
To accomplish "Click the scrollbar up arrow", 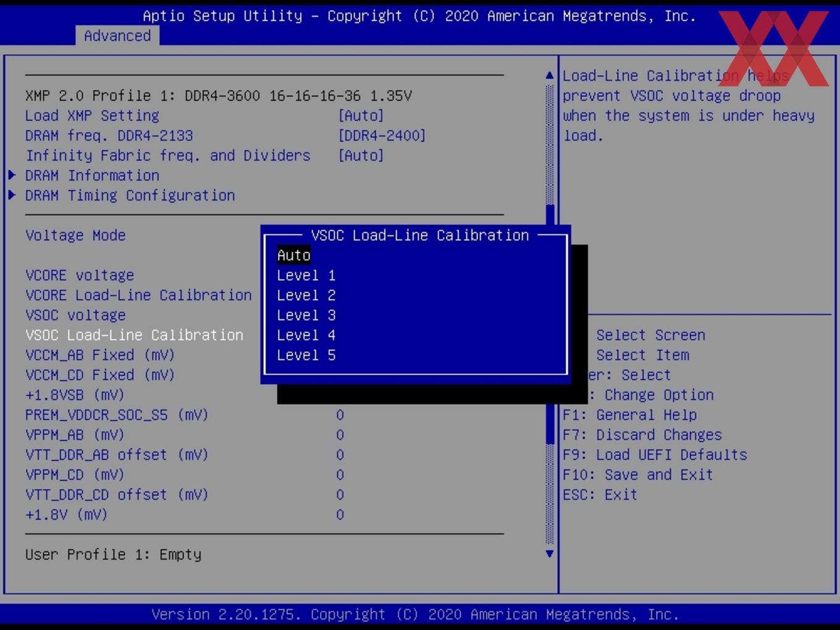I will pyautogui.click(x=550, y=75).
